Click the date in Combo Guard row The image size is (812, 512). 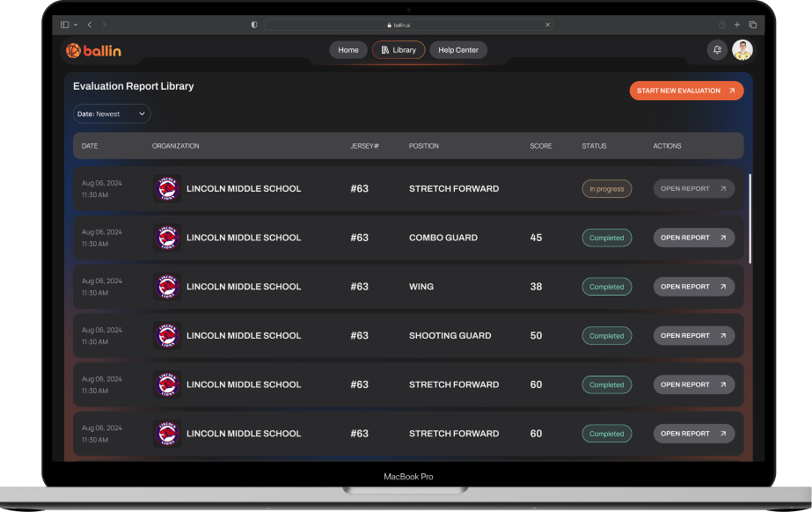[101, 238]
